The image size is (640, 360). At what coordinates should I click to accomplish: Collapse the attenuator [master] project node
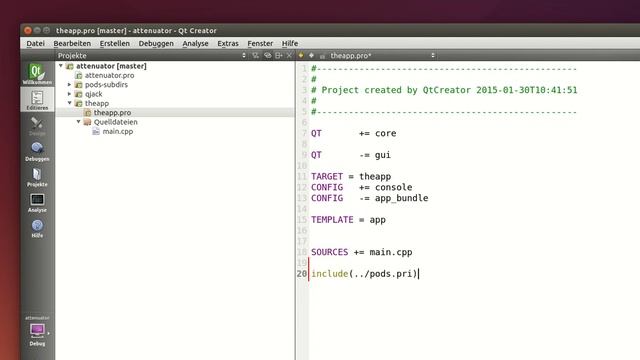[x=60, y=66]
